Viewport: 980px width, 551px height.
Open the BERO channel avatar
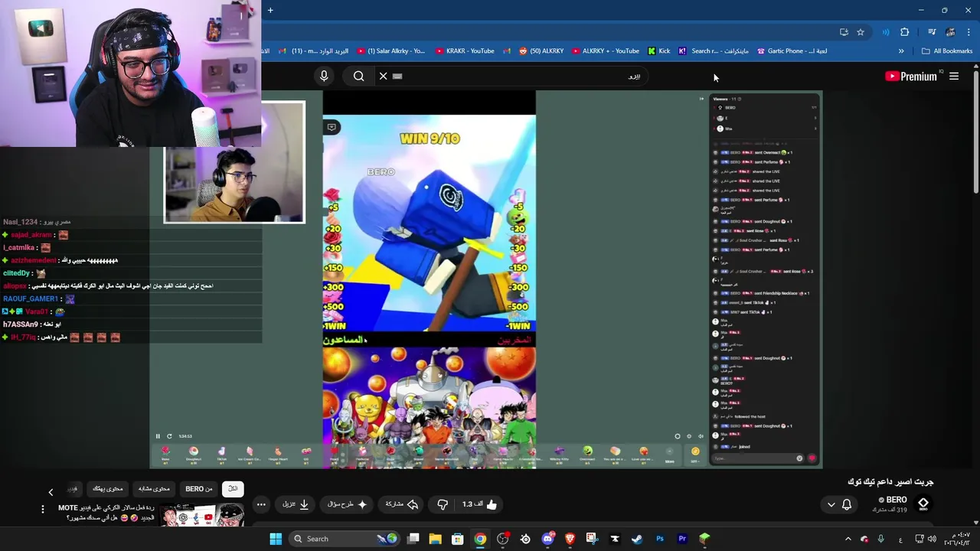click(923, 504)
